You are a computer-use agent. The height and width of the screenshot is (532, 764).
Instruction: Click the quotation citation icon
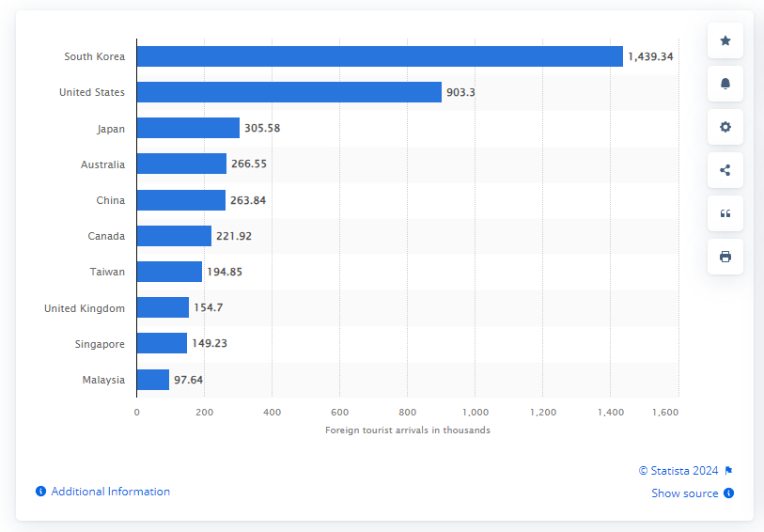pyautogui.click(x=725, y=213)
